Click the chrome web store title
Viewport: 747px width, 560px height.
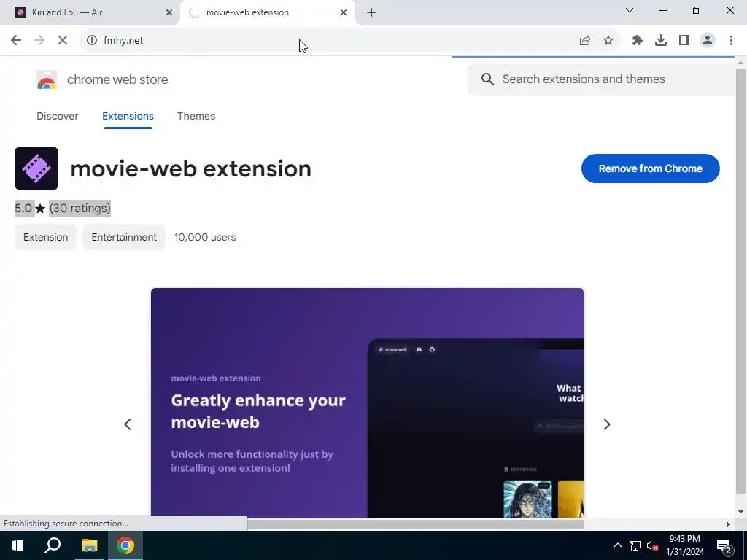point(117,79)
